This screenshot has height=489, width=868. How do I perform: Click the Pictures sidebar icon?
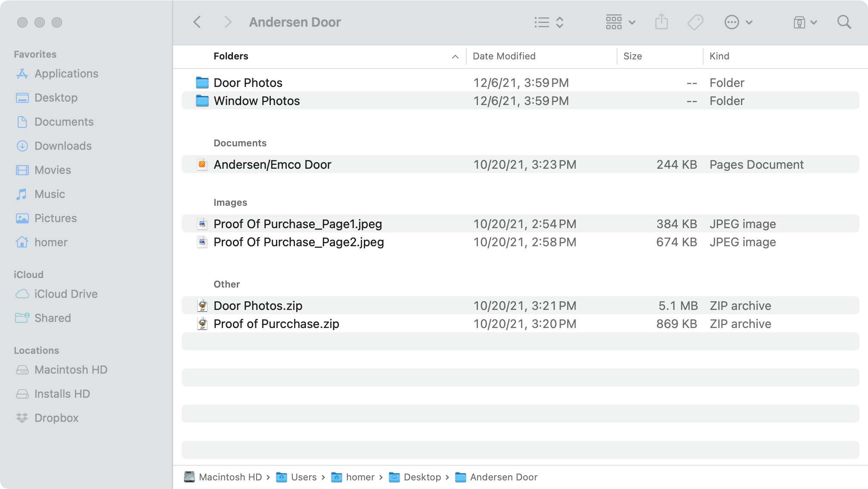(x=22, y=218)
